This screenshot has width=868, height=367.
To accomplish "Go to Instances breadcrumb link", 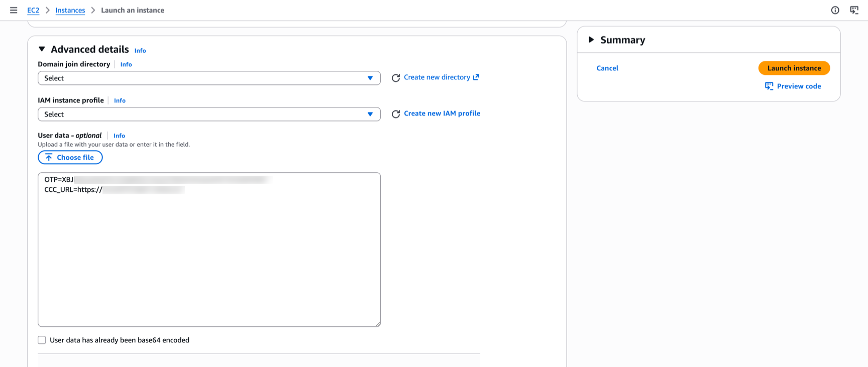I will pyautogui.click(x=70, y=10).
